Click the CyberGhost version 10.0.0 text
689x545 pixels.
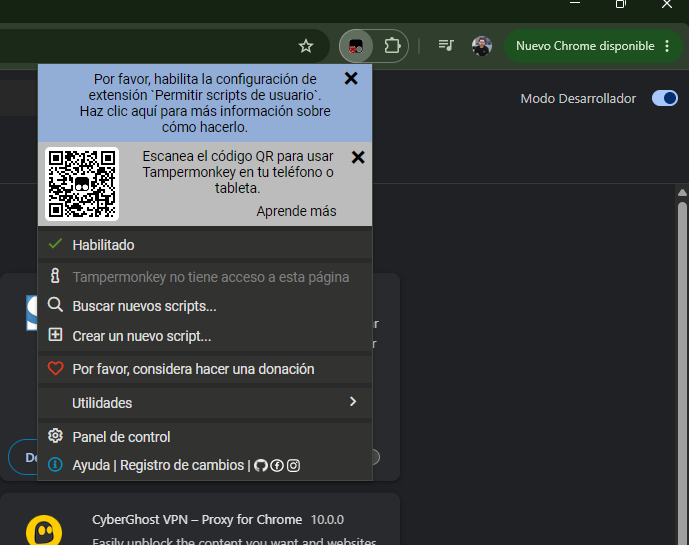[x=327, y=520]
